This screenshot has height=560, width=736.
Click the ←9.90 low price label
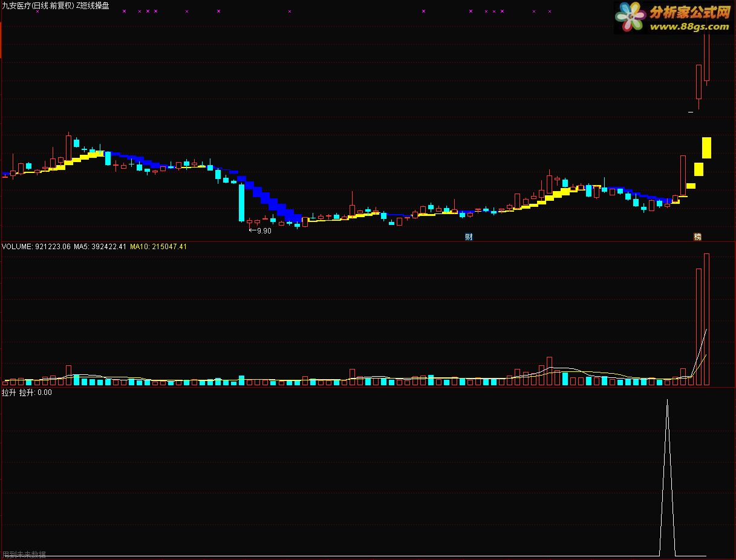pos(260,231)
